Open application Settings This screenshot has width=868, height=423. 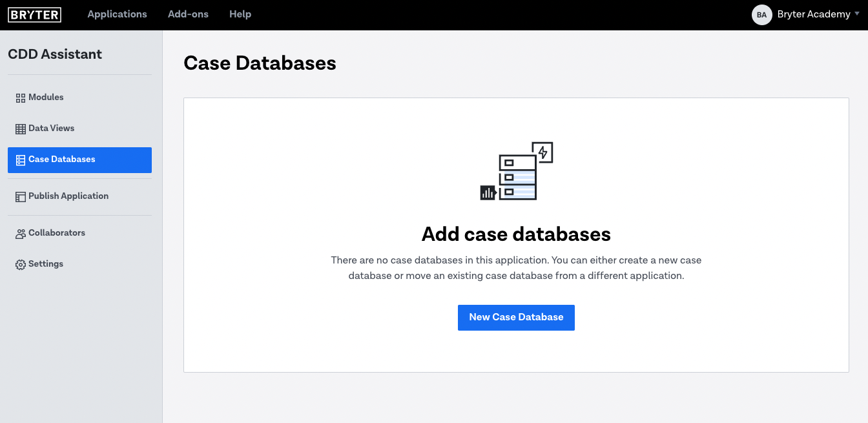click(x=79, y=264)
